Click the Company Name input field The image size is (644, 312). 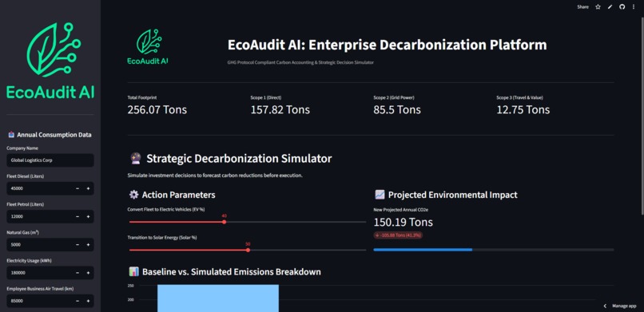click(50, 160)
